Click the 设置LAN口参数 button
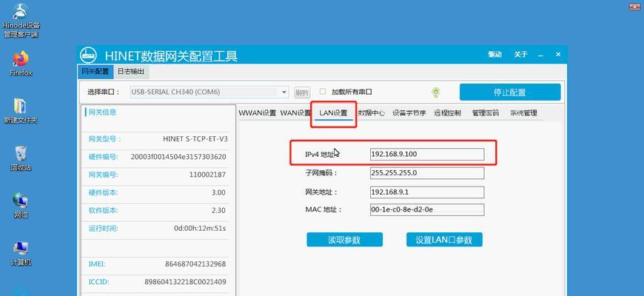The width and height of the screenshot is (644, 296). tap(444, 240)
